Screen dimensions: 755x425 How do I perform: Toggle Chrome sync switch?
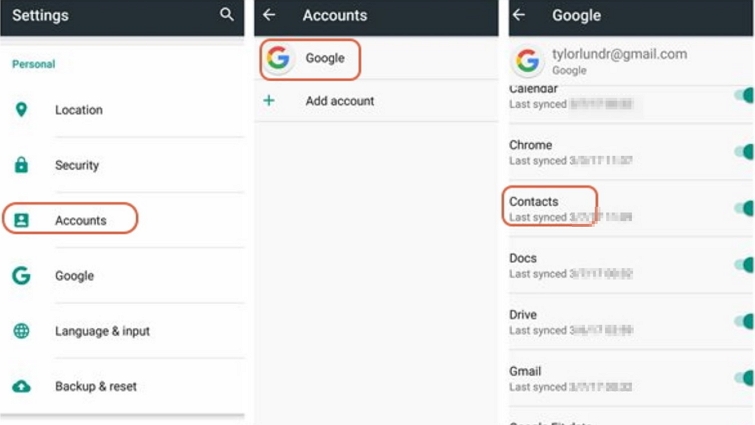[744, 152]
